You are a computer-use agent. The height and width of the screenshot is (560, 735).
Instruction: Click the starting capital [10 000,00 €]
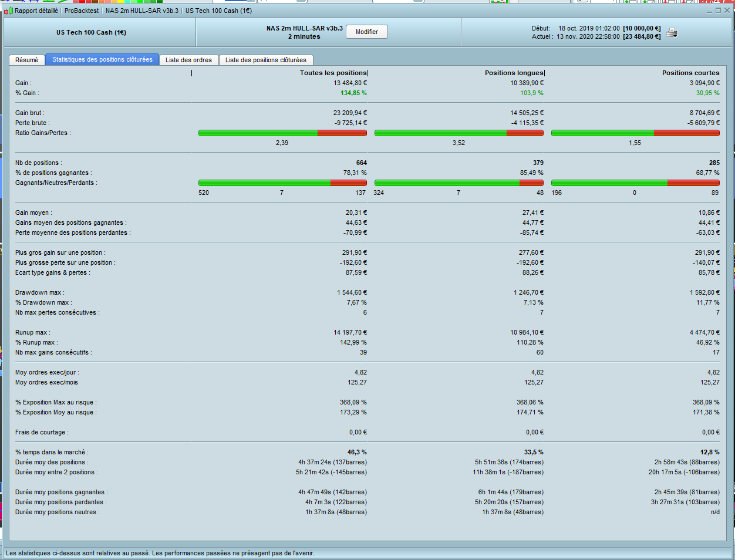tap(642, 28)
